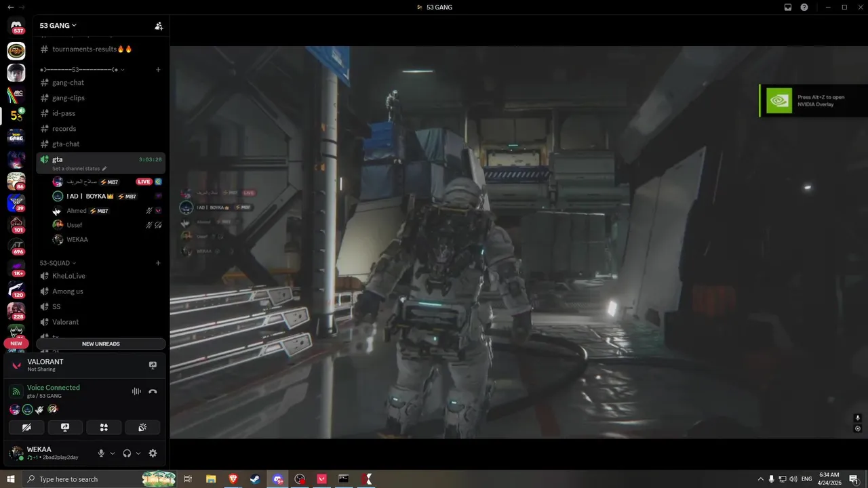Open the gang-clips channel
This screenshot has height=488, width=868.
100,98
